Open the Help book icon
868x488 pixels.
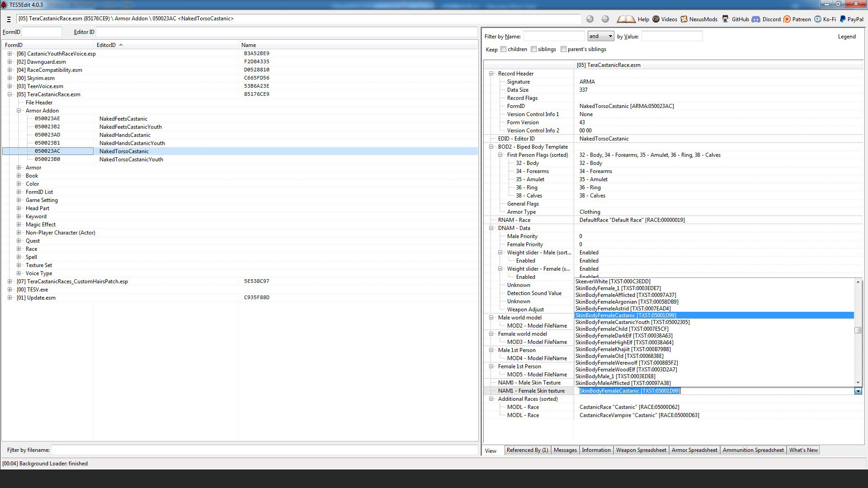point(626,19)
